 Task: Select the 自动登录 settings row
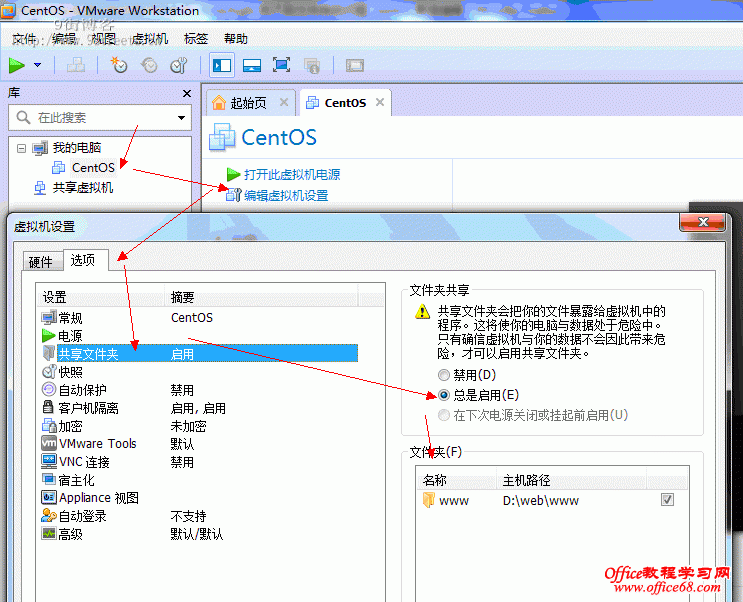pyautogui.click(x=199, y=516)
